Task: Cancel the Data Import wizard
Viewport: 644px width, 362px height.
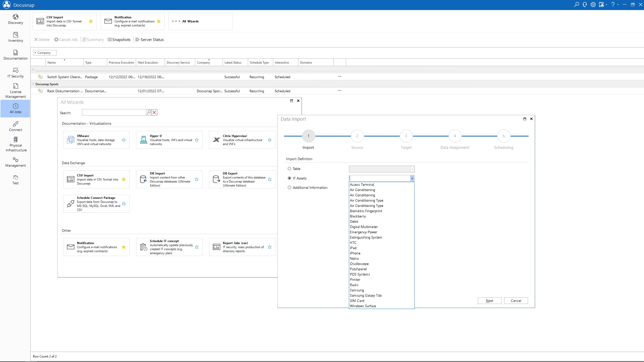Action: click(x=516, y=300)
